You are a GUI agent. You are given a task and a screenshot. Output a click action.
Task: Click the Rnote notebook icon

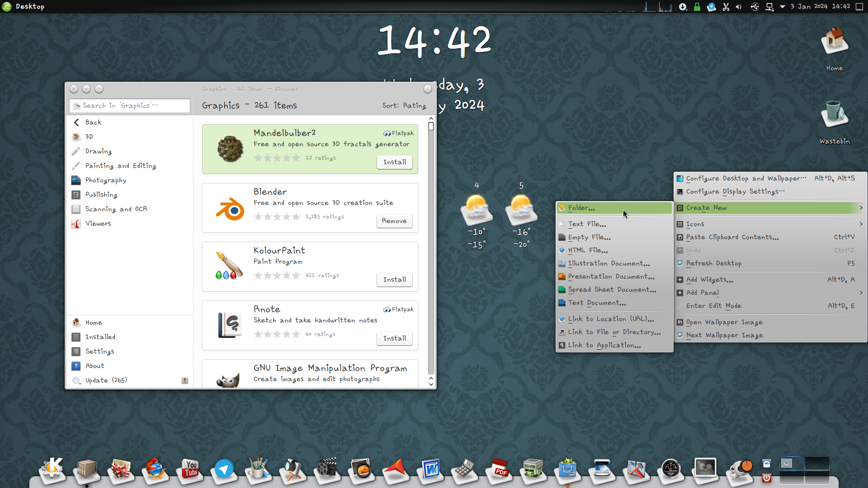230,325
